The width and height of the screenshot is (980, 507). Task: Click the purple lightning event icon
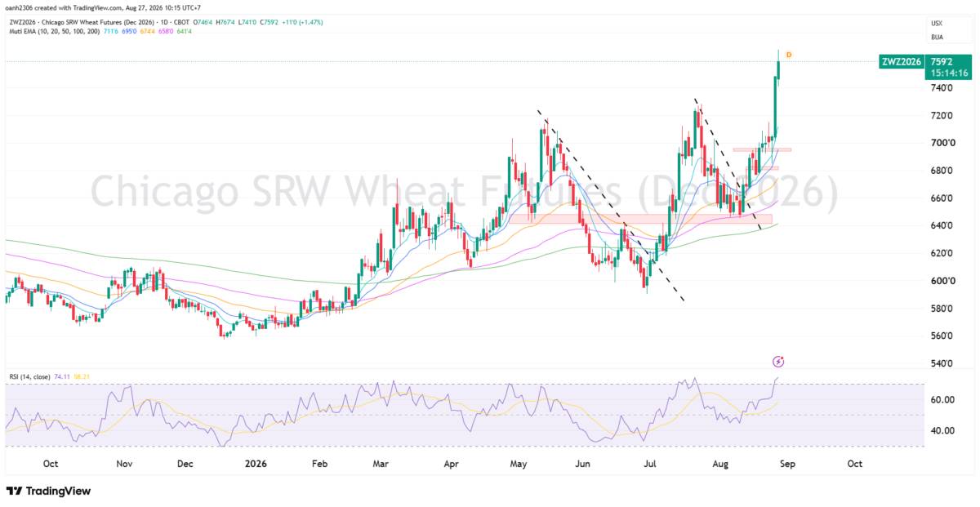click(778, 361)
